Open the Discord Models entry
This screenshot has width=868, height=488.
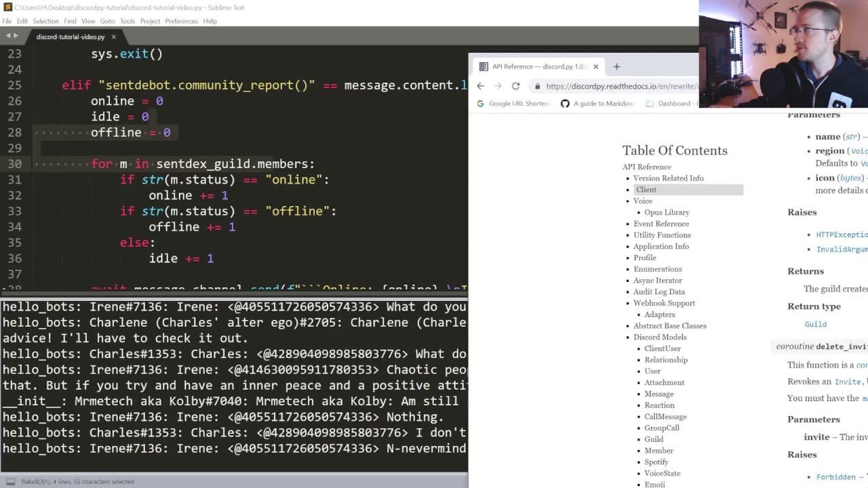pos(660,338)
